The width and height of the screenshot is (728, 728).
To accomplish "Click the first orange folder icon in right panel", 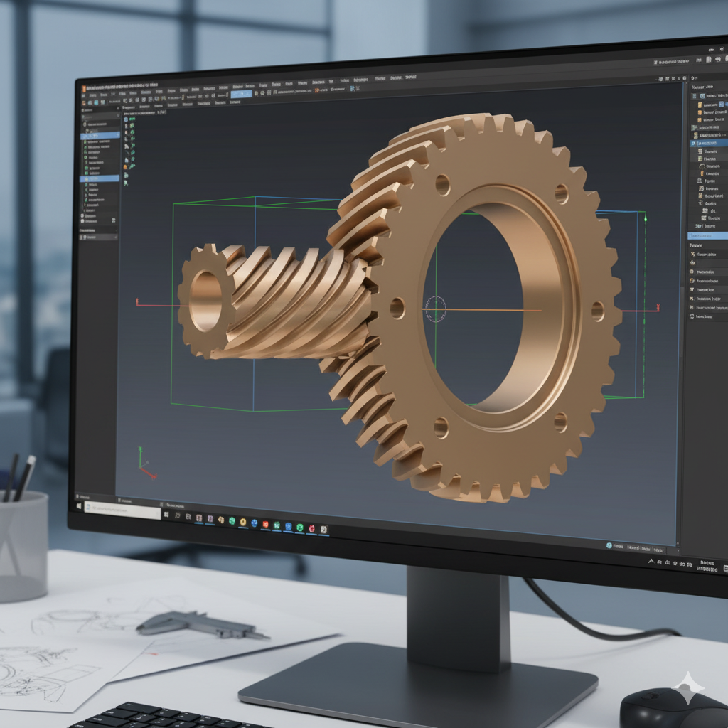I will pyautogui.click(x=700, y=105).
